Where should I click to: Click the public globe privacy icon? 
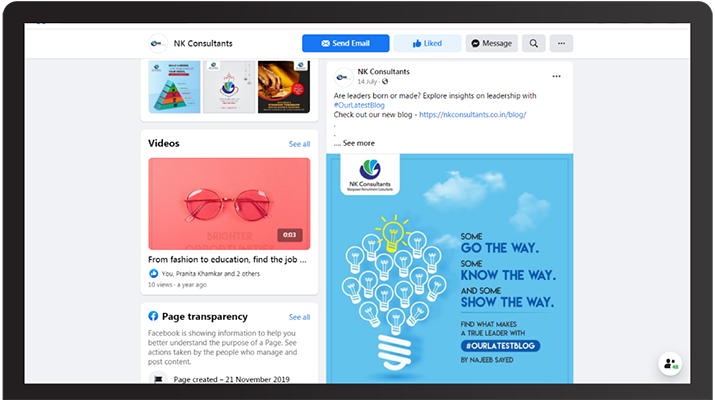(x=385, y=82)
